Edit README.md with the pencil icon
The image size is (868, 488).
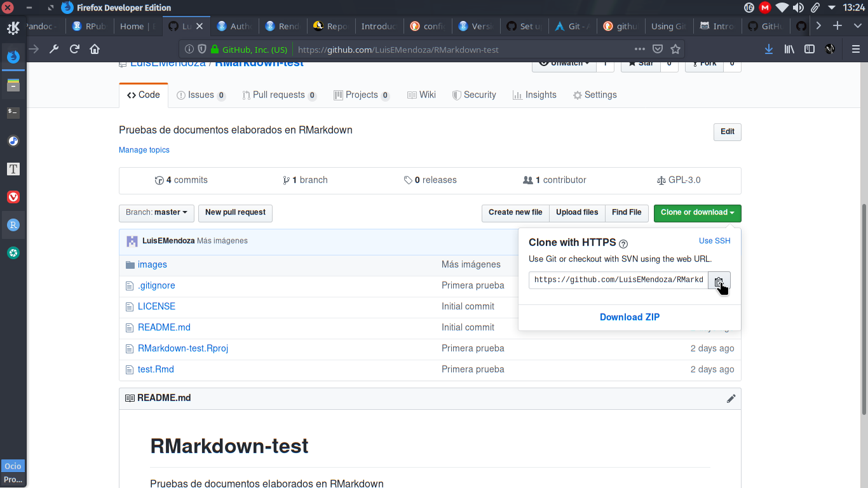click(731, 398)
